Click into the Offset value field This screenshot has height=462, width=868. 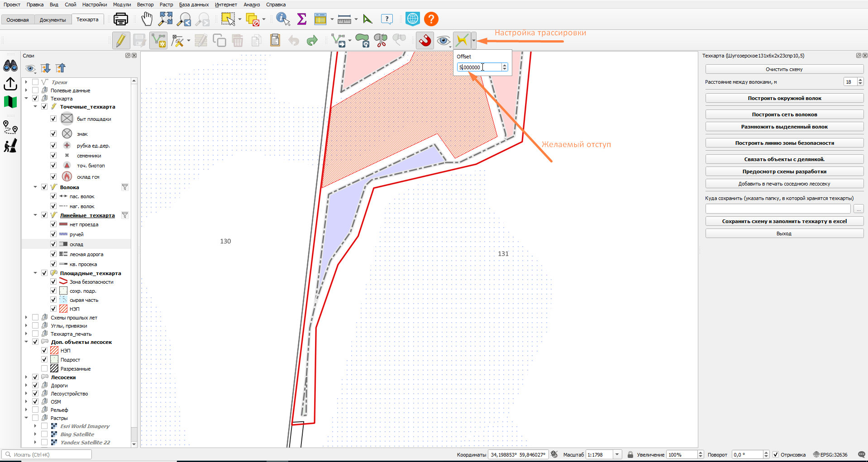click(479, 67)
